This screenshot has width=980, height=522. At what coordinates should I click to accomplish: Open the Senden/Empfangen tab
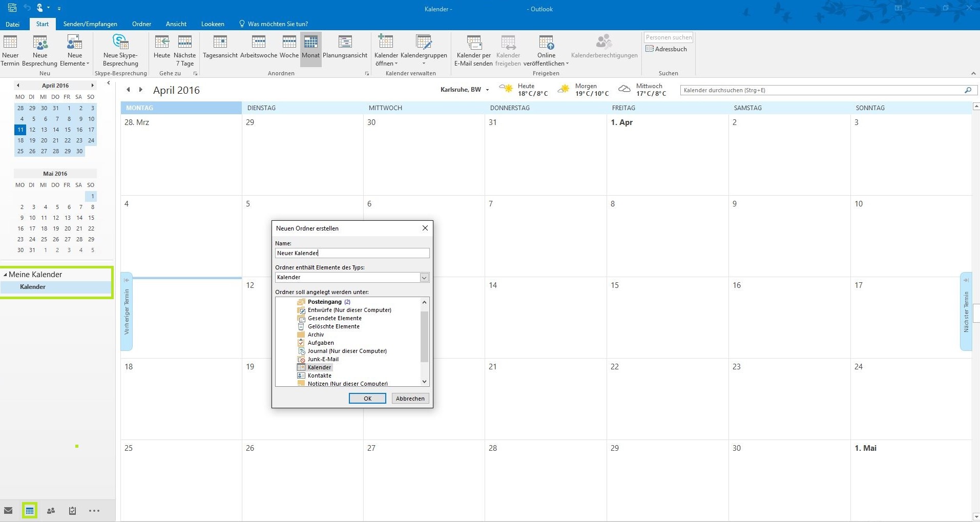point(90,24)
